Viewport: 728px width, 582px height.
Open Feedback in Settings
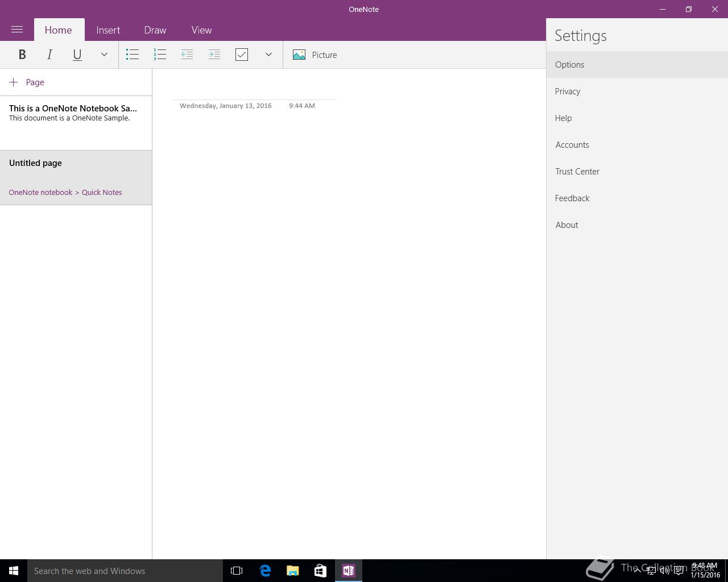pyautogui.click(x=637, y=198)
